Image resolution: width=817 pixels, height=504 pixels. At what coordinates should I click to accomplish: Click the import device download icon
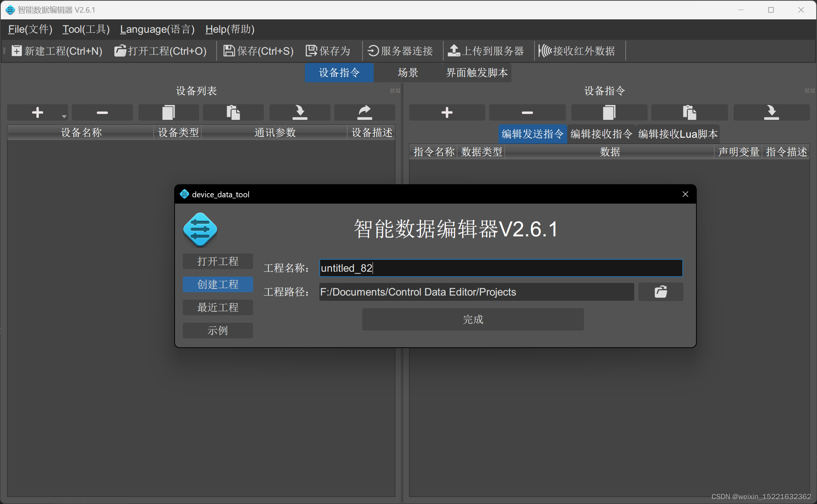point(299,112)
